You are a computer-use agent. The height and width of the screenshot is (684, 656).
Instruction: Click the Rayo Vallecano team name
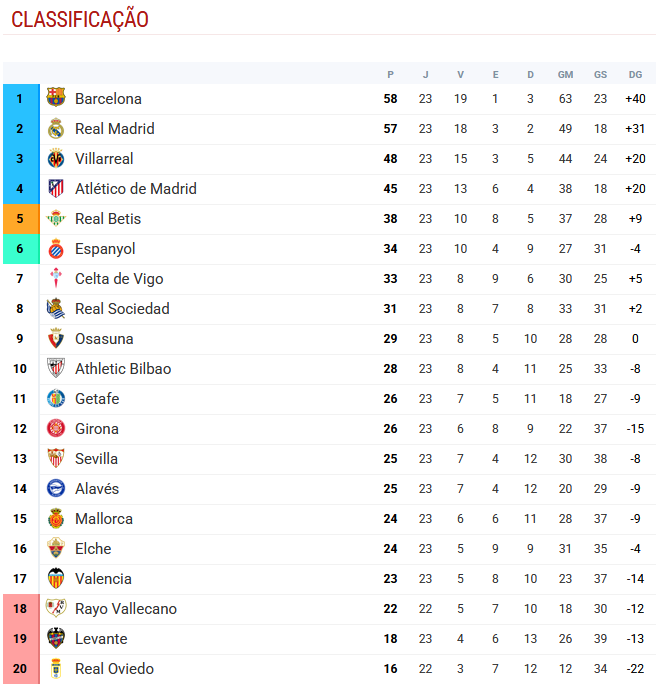point(125,608)
